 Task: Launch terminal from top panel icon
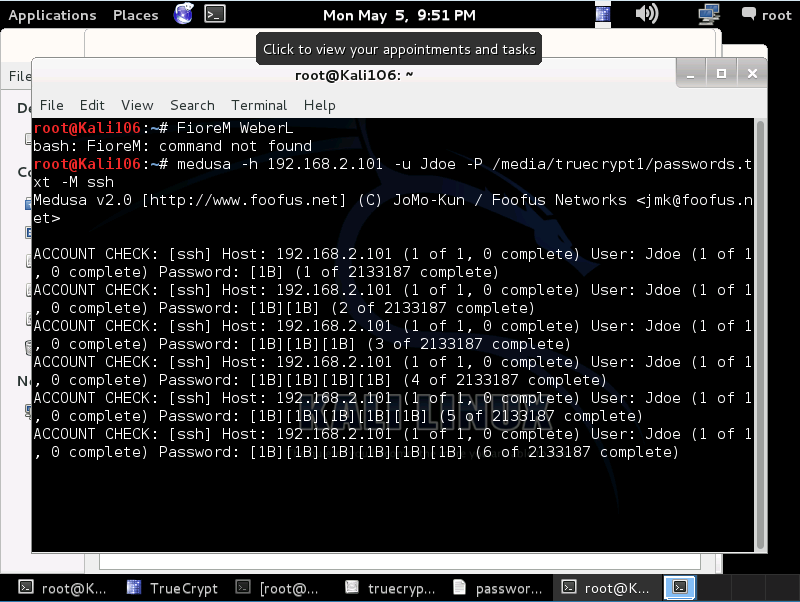(x=215, y=14)
